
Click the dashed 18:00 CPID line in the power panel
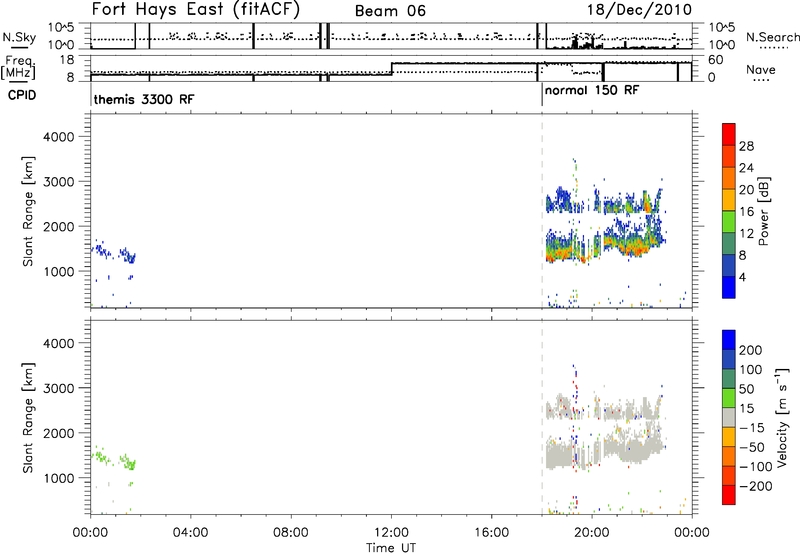click(x=542, y=211)
